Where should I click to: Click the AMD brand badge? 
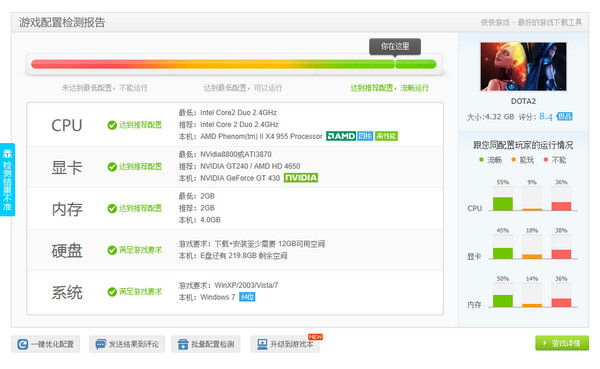pos(341,136)
